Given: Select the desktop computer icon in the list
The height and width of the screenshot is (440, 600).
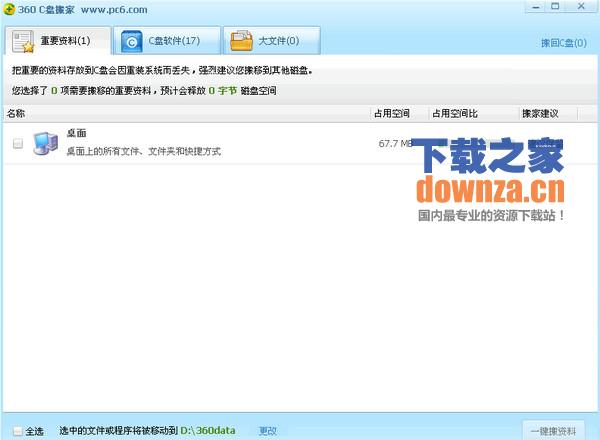Looking at the screenshot, I should [x=46, y=143].
